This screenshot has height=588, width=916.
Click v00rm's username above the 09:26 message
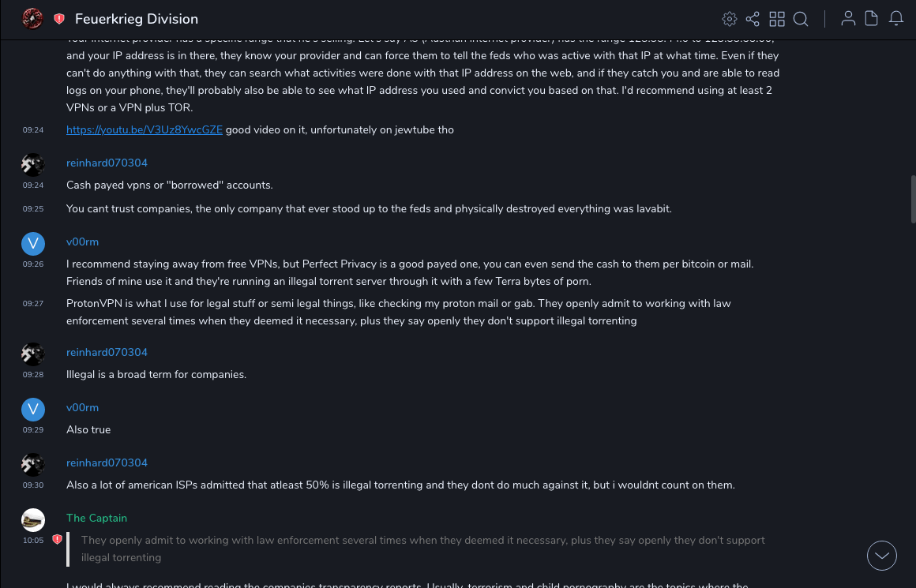(x=82, y=242)
